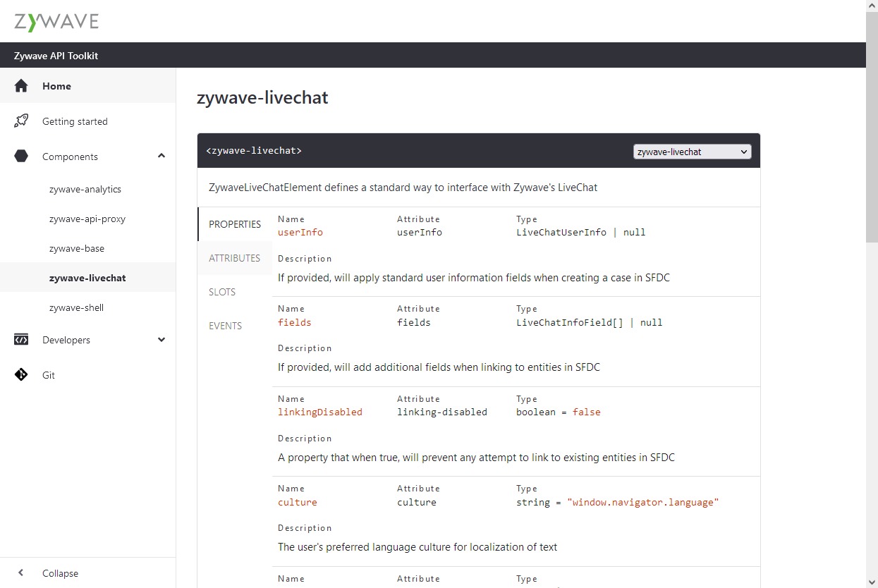Open the zywave-livechat component dropdown
Viewport: 878px width, 588px height.
point(693,152)
